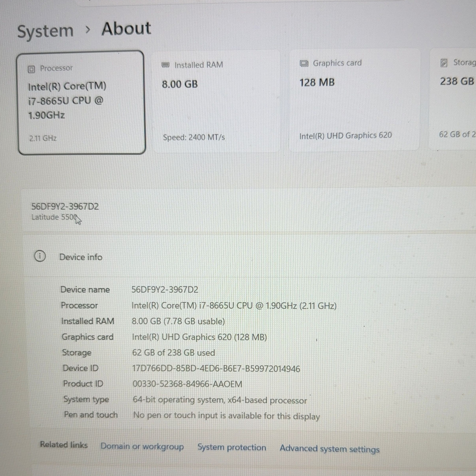Click the Device info circle icon
The height and width of the screenshot is (476, 476).
pos(40,256)
